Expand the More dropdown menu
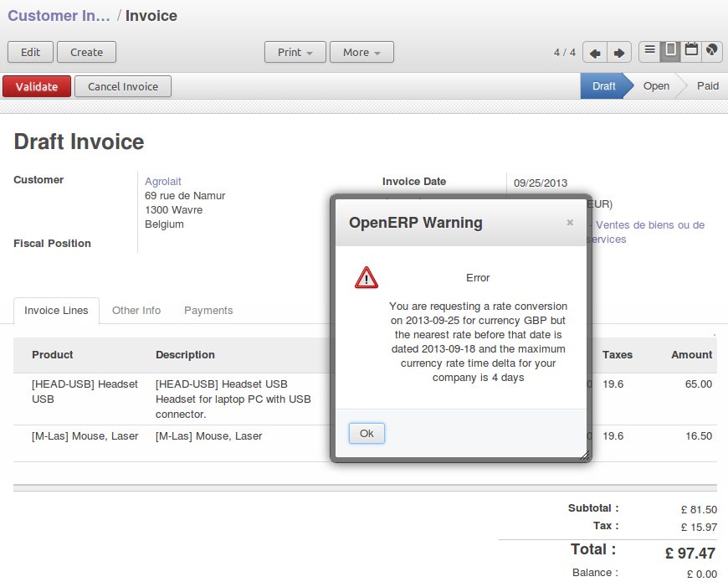 pos(361,52)
